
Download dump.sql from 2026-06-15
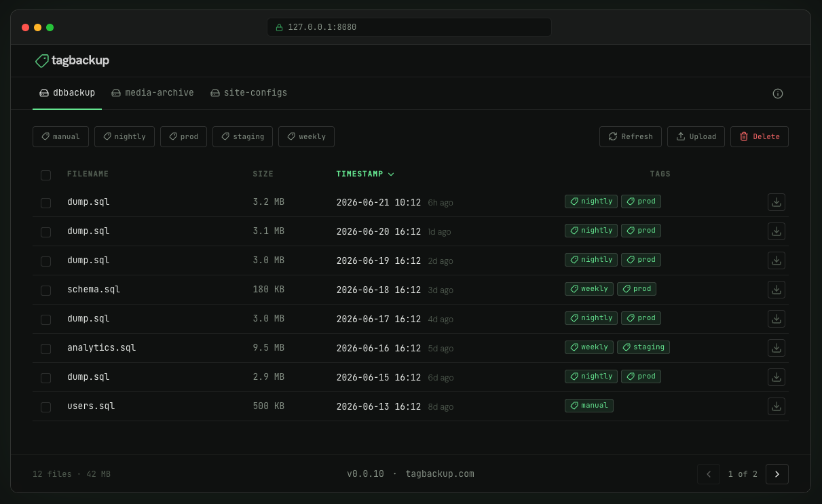point(777,377)
